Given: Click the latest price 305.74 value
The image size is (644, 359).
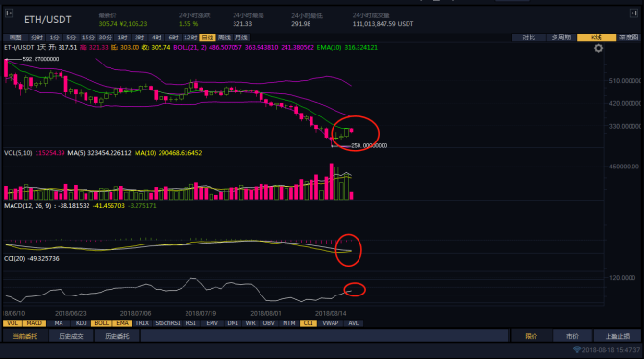Looking at the screenshot, I should pos(109,24).
